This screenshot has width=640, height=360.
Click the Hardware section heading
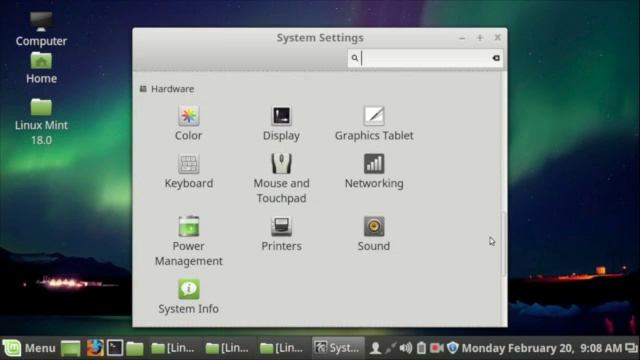coord(172,89)
